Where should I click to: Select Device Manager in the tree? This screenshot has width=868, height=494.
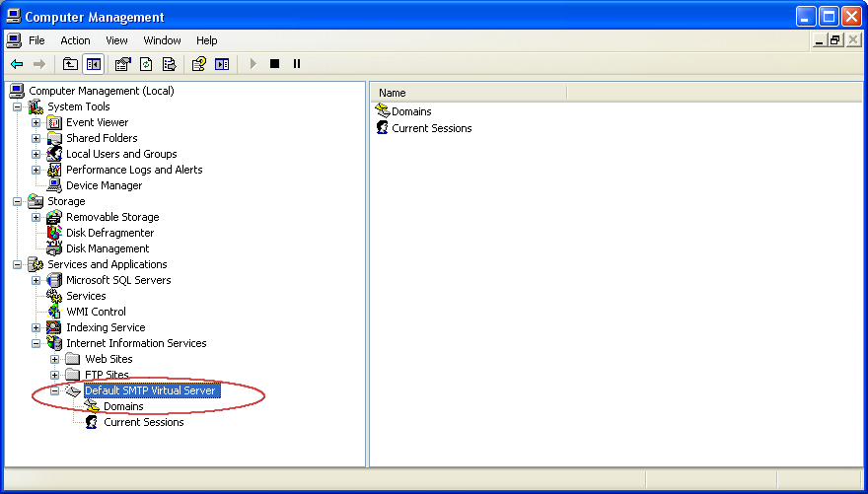pyautogui.click(x=104, y=185)
